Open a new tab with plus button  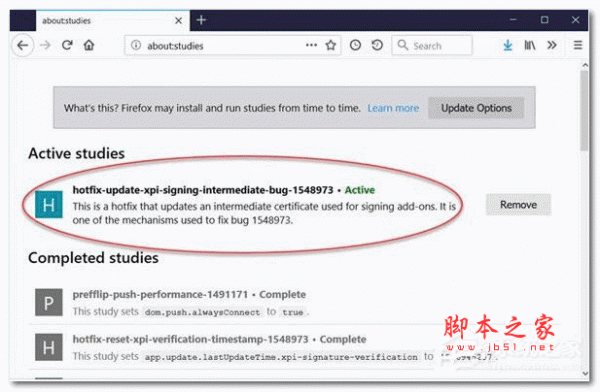tap(201, 20)
